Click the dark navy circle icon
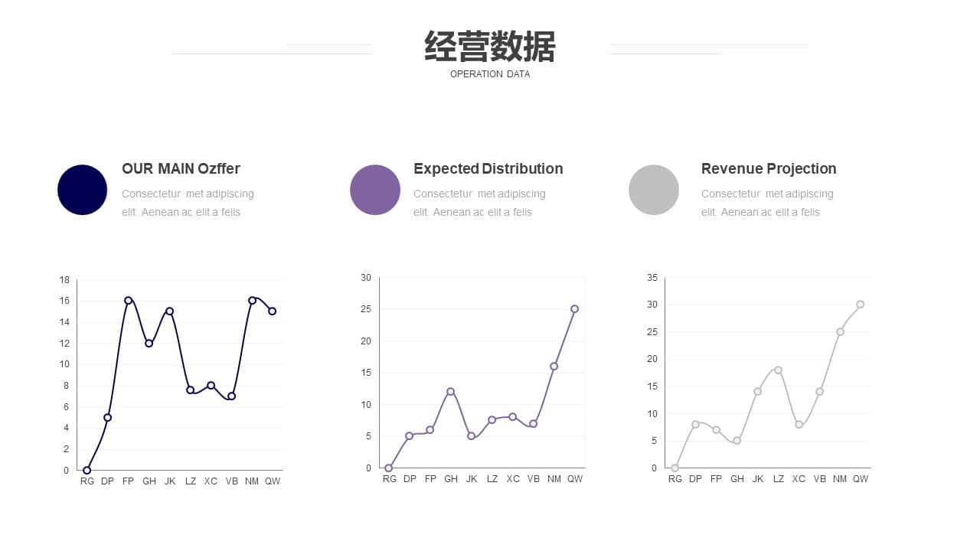 (82, 190)
